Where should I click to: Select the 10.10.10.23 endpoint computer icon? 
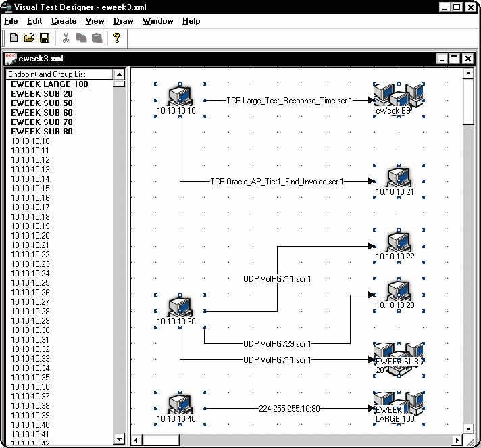[x=399, y=291]
